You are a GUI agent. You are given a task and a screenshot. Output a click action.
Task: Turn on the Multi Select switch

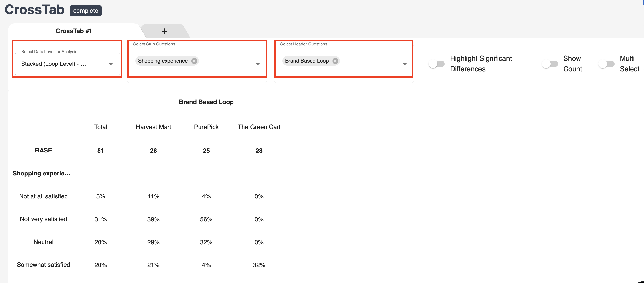pos(606,64)
